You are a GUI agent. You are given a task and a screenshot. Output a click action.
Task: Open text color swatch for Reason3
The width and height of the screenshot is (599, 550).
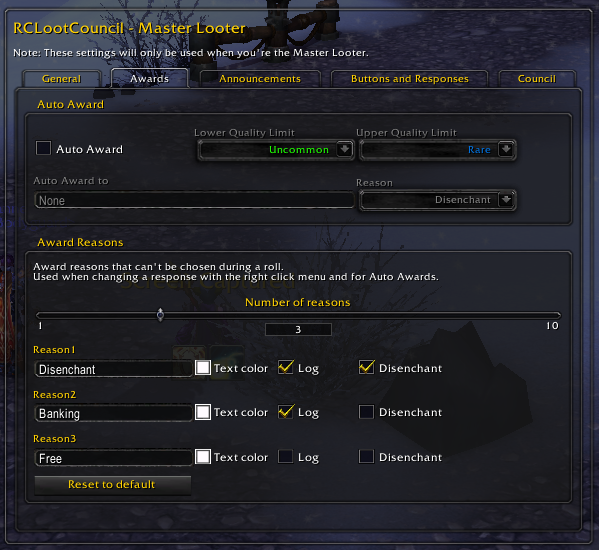[x=203, y=456]
